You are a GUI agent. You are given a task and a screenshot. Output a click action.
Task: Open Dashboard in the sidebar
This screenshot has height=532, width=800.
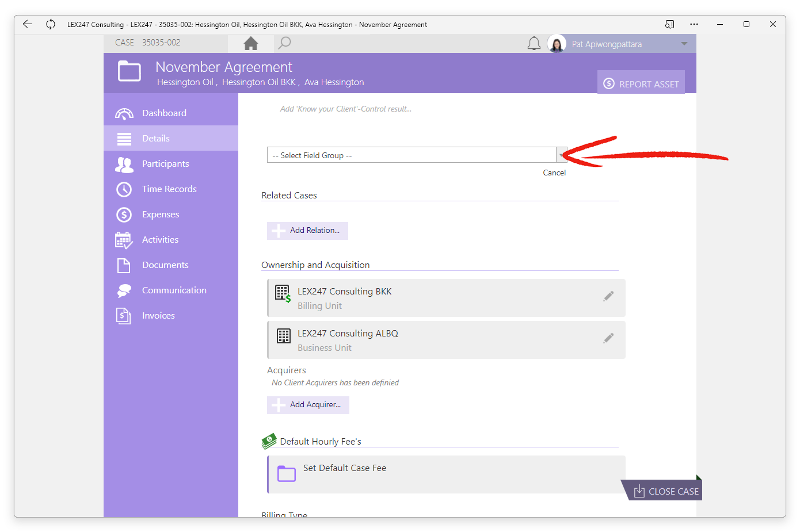coord(171,113)
